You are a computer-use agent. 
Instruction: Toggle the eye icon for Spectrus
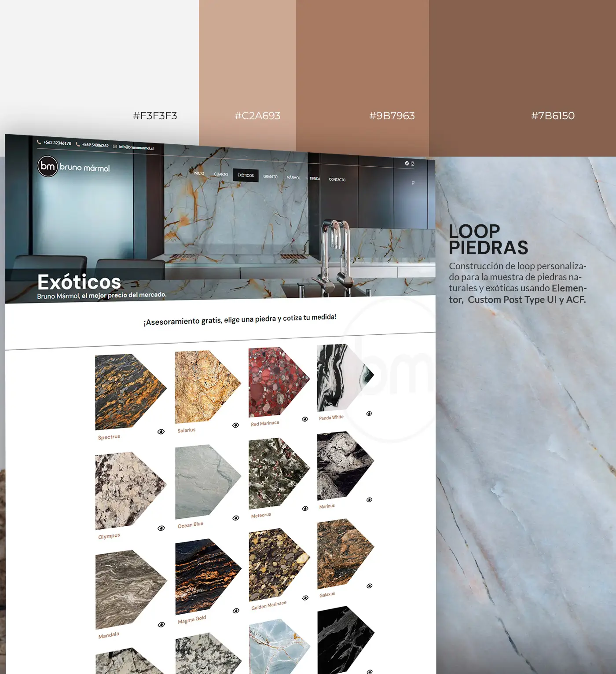coord(161,432)
